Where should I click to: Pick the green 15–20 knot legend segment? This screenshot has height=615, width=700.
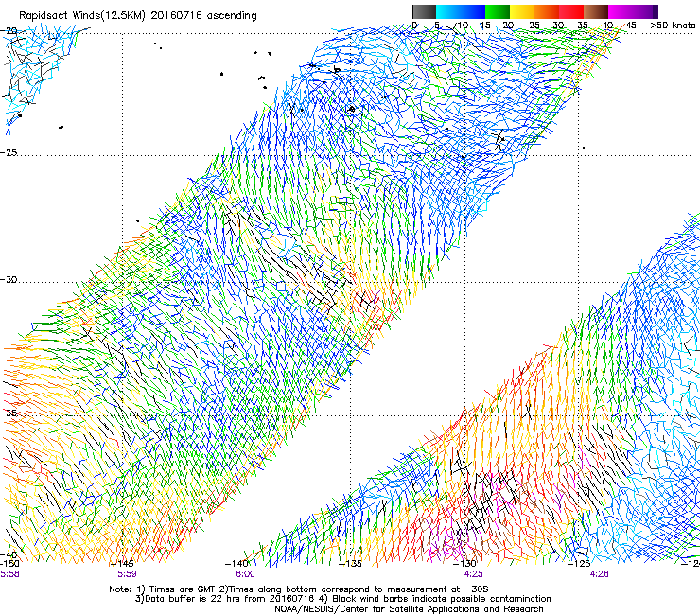(x=498, y=11)
